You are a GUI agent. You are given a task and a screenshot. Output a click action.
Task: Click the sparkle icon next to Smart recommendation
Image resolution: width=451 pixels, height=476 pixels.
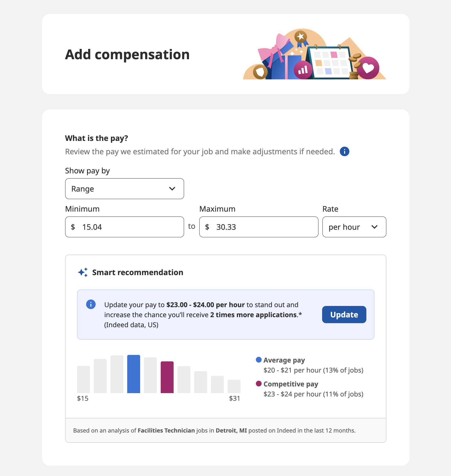coord(82,272)
